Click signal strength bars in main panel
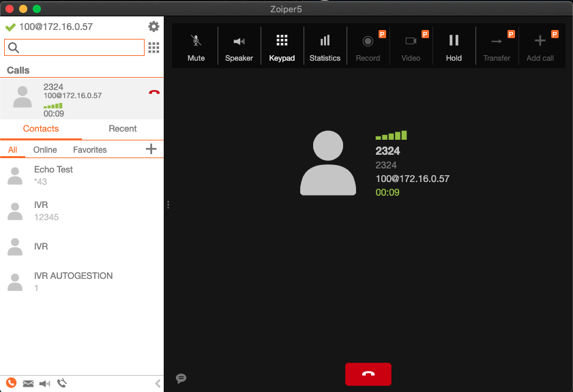Image resolution: width=573 pixels, height=392 pixels. (391, 135)
